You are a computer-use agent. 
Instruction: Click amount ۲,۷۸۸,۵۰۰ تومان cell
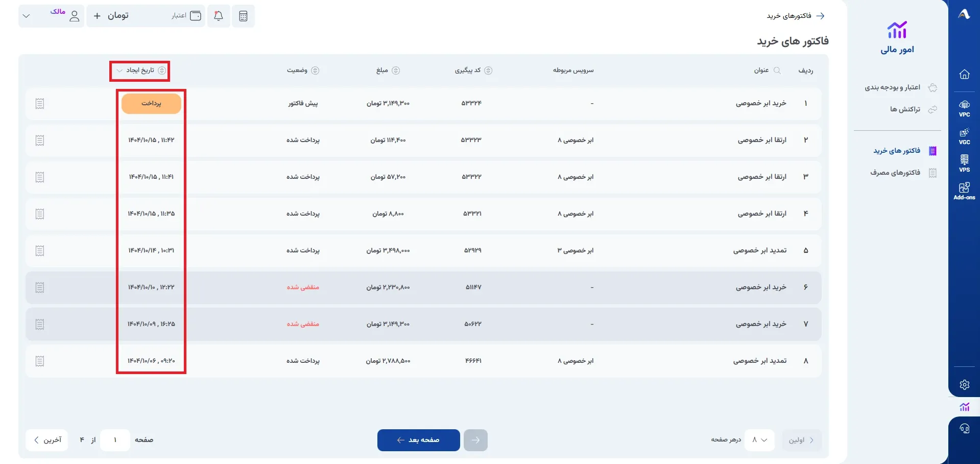(x=388, y=361)
